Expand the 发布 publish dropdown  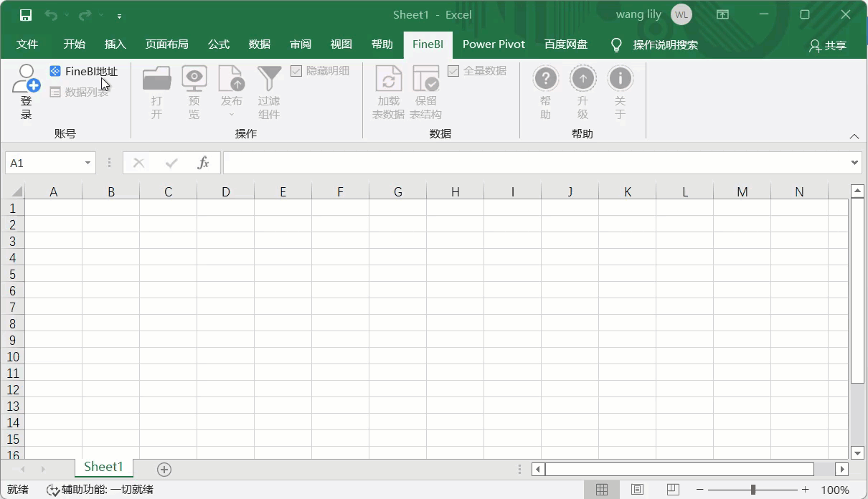point(231,114)
